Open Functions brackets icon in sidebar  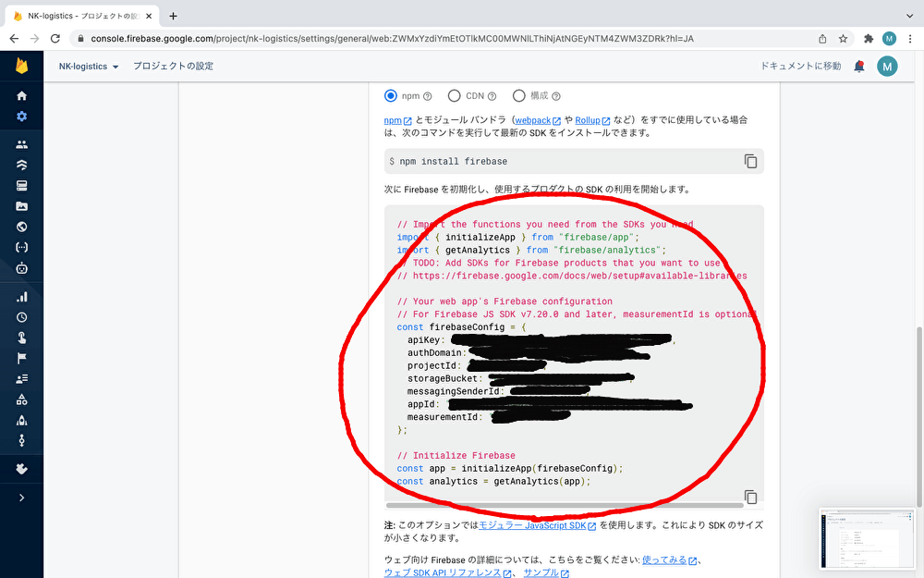[22, 248]
